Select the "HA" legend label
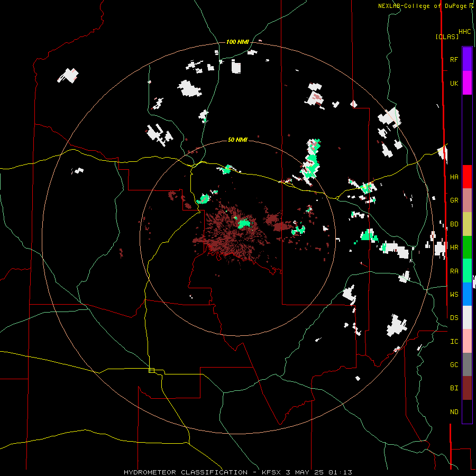 coord(454,177)
